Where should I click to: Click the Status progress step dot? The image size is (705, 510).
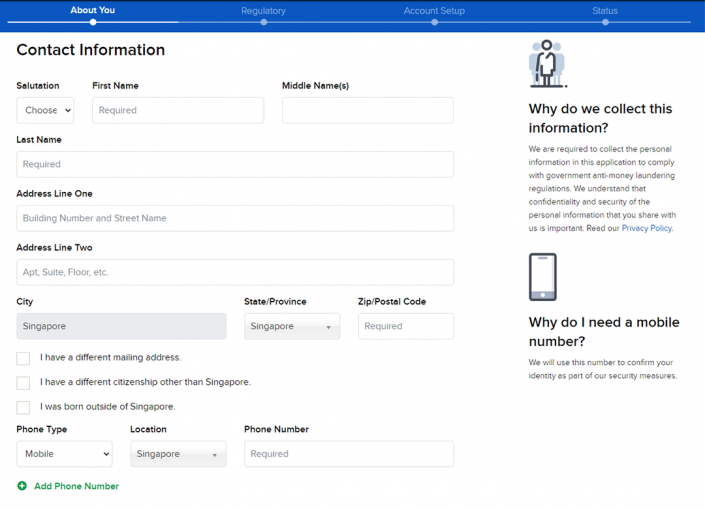pyautogui.click(x=605, y=22)
